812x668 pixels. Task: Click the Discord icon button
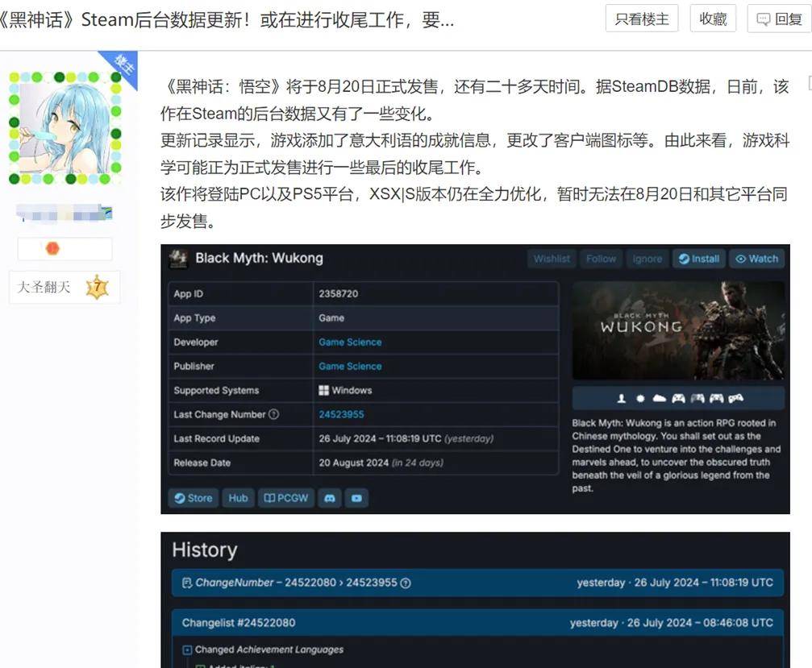329,498
